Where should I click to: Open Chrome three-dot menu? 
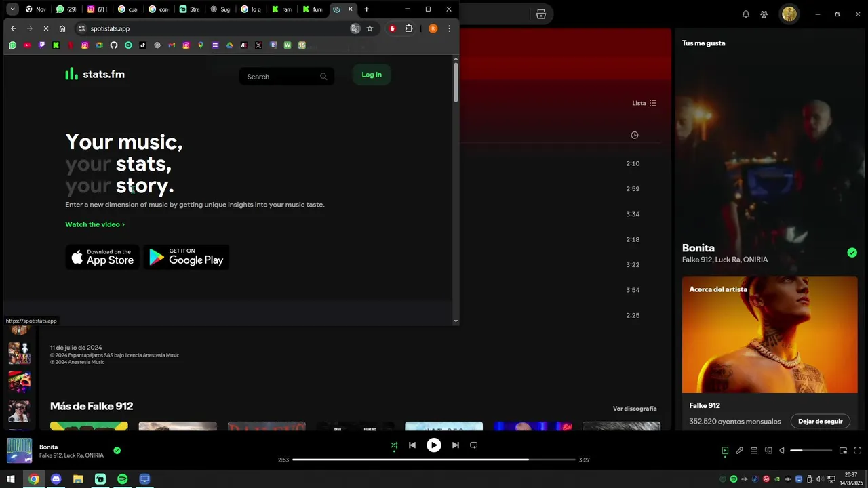point(449,28)
